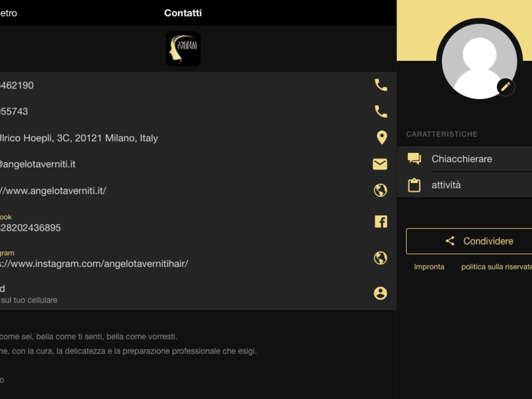Tap the email envelope icon
Image resolution: width=532 pixels, height=399 pixels.
tap(380, 164)
